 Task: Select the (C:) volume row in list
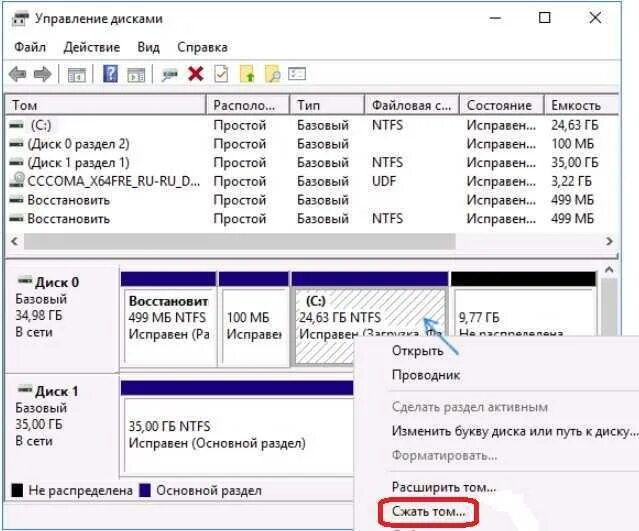[x=312, y=125]
